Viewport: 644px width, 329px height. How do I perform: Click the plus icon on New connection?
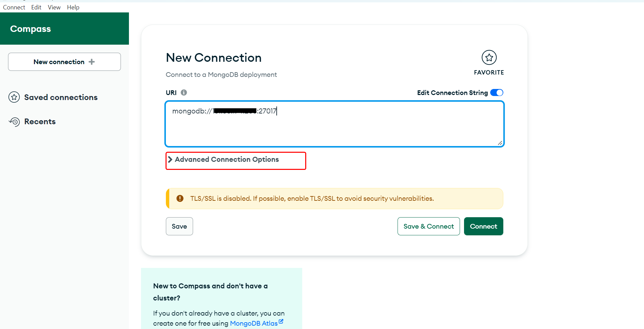click(x=92, y=62)
